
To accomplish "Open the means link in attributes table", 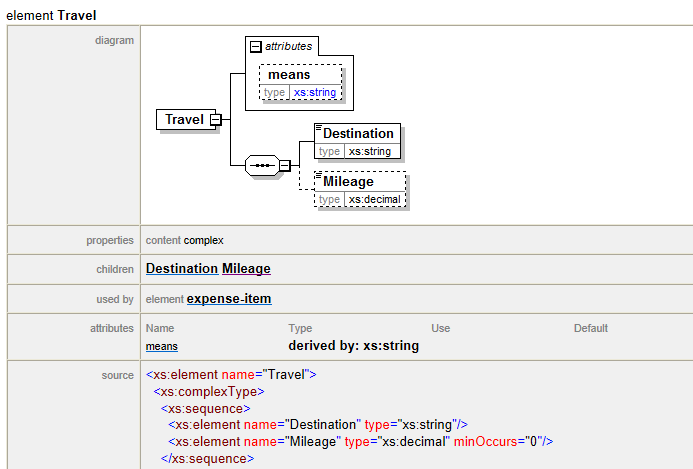I will (x=162, y=346).
